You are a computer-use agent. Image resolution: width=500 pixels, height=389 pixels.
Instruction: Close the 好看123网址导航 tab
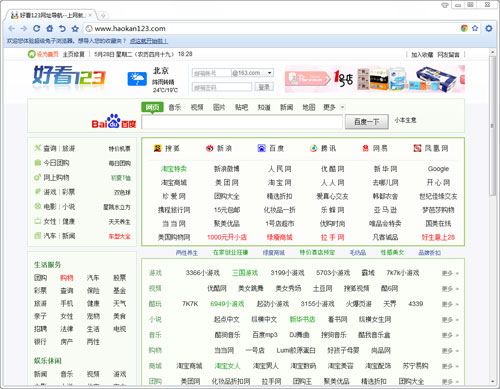click(91, 15)
